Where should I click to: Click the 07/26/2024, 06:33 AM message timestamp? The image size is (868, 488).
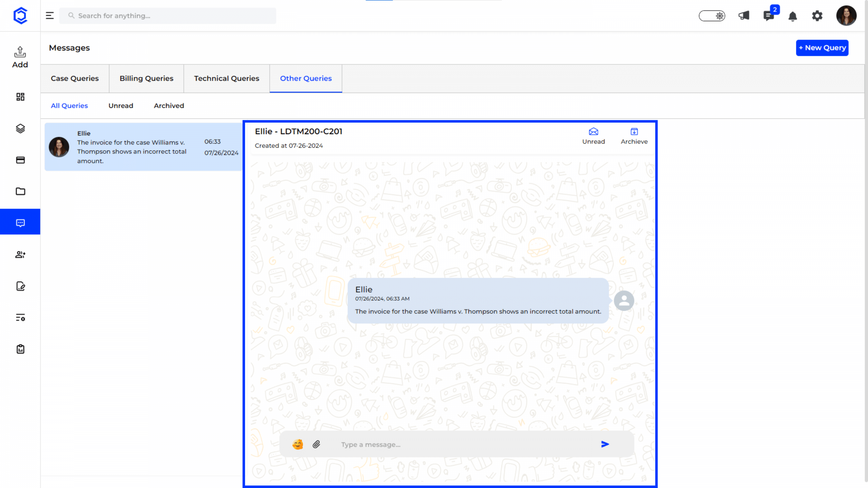point(382,299)
